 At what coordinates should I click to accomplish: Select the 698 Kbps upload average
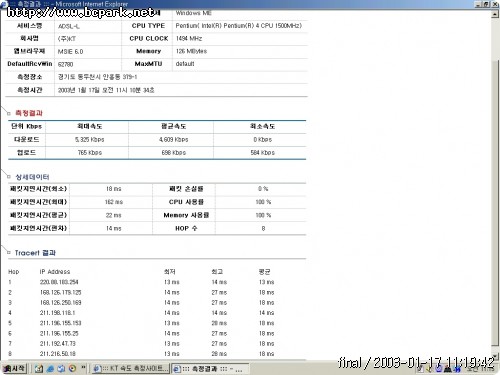coord(174,153)
